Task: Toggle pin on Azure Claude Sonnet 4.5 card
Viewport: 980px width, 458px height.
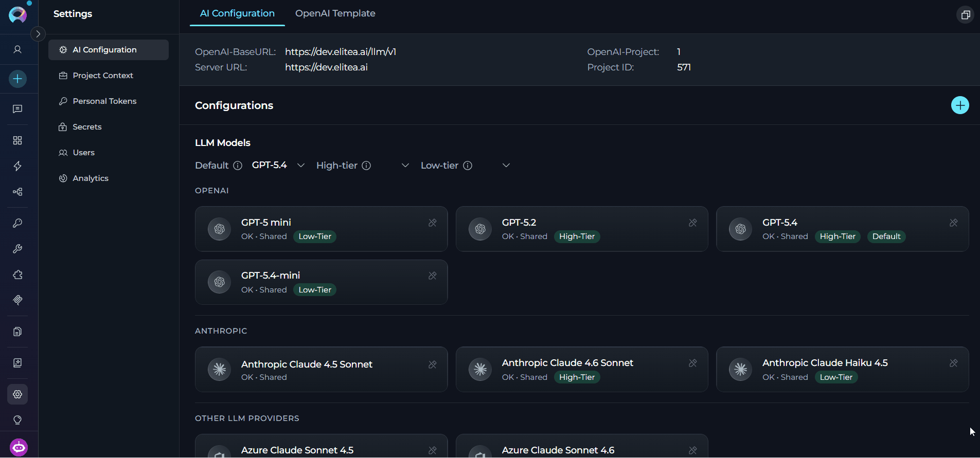Action: (x=433, y=450)
